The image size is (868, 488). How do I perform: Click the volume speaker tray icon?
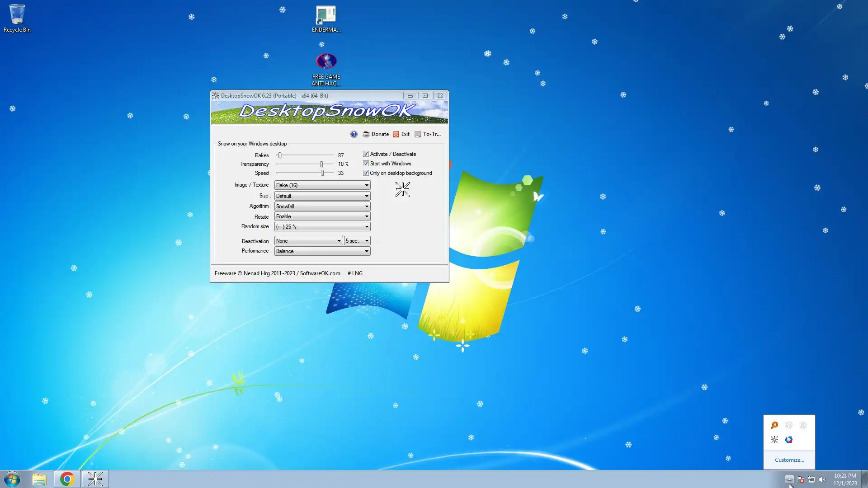point(822,479)
